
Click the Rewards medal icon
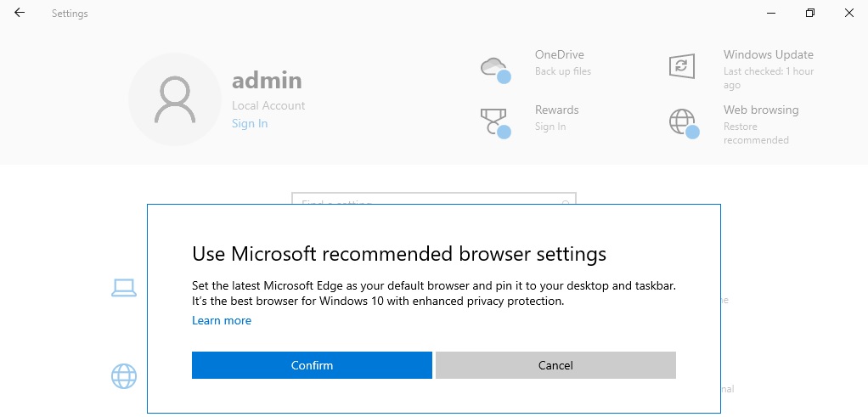(x=494, y=121)
